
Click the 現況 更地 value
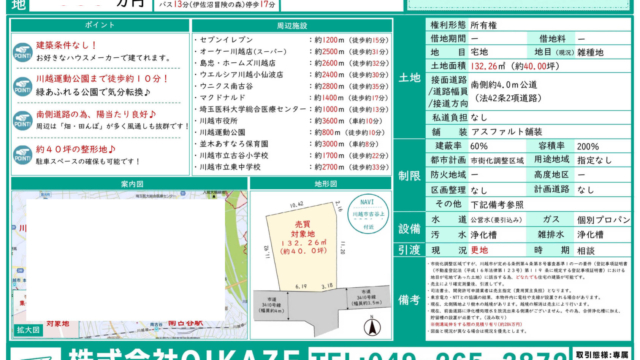(x=479, y=250)
